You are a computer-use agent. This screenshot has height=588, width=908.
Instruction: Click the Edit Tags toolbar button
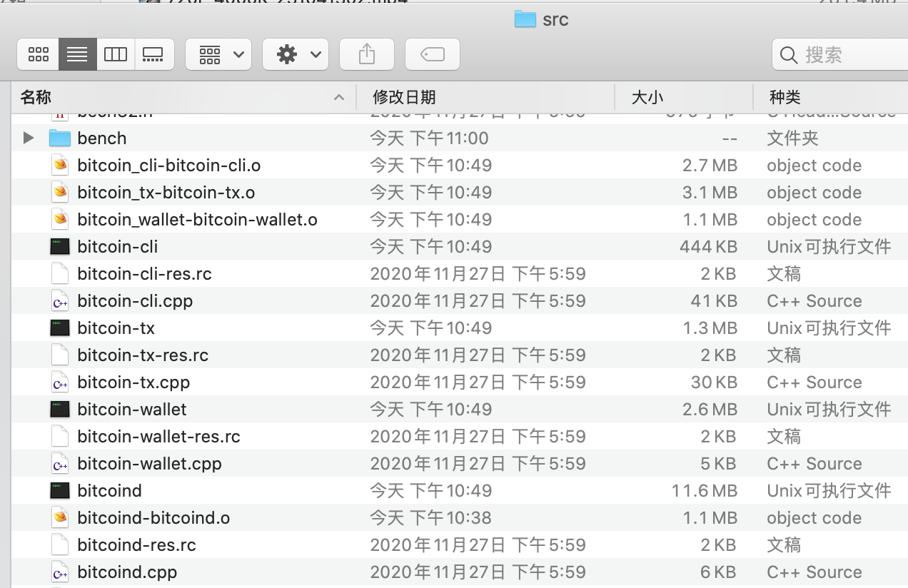(x=433, y=54)
